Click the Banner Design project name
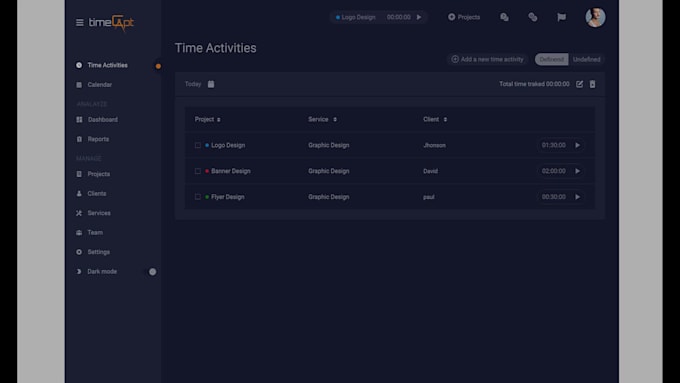680x383 pixels. (231, 171)
